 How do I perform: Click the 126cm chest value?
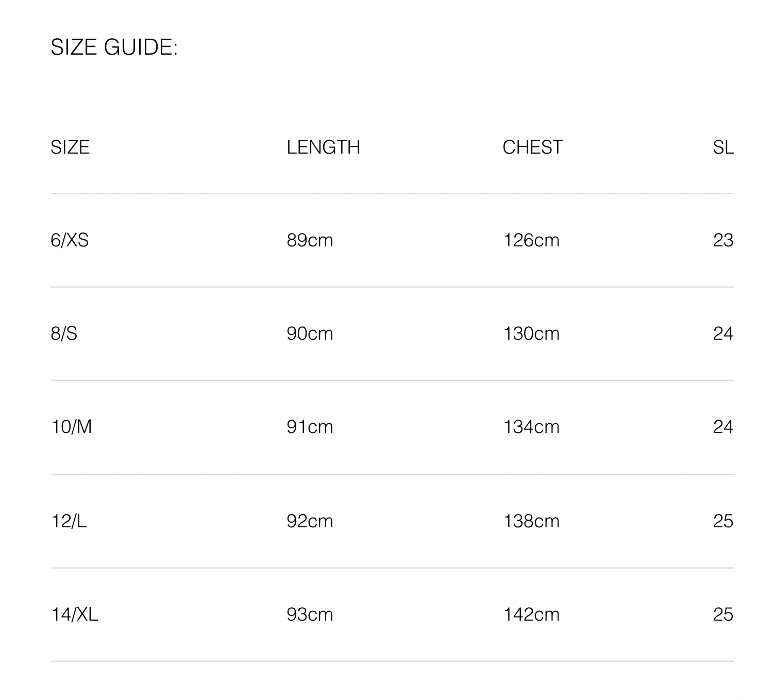531,240
